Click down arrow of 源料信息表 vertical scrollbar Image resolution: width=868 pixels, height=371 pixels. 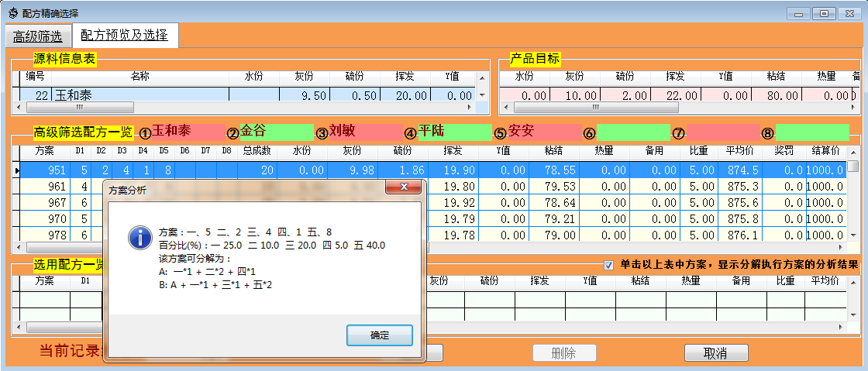click(481, 95)
